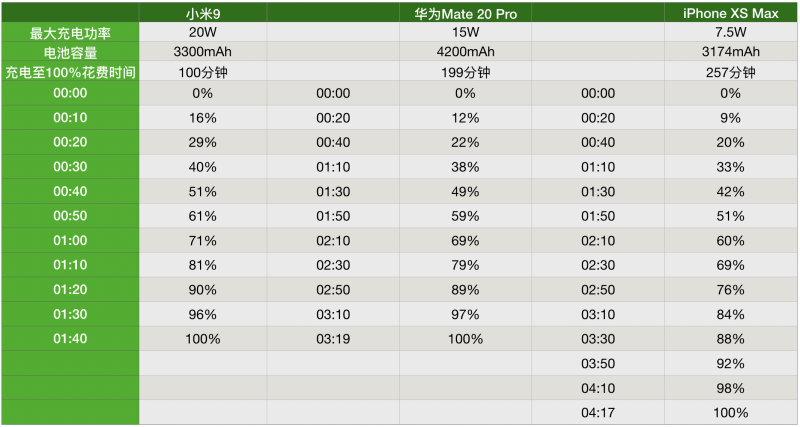800x427 pixels.
Task: Click the iPhone XS Max column header
Action: point(730,12)
